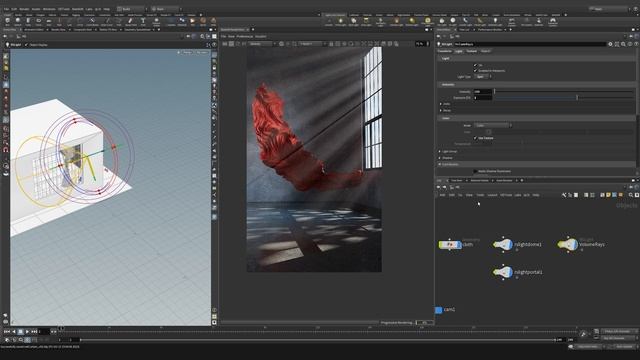Open the Light Type dropdown
Screen dimensions: 640x360
click(x=482, y=77)
